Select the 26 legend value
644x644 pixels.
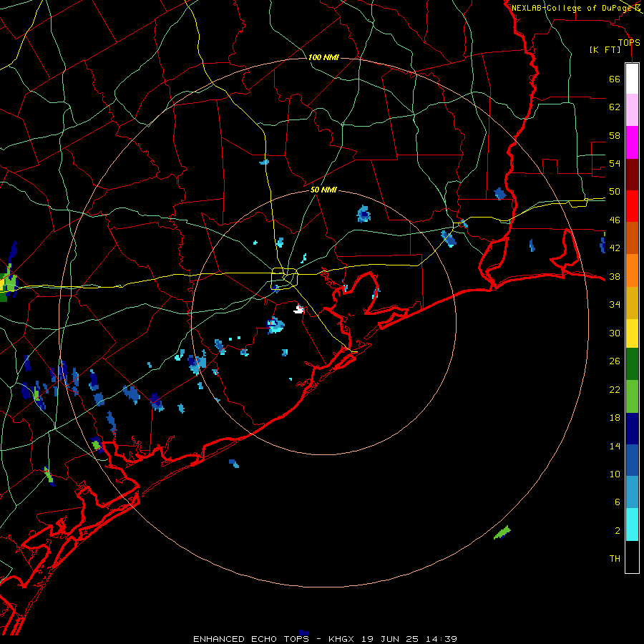pyautogui.click(x=615, y=361)
